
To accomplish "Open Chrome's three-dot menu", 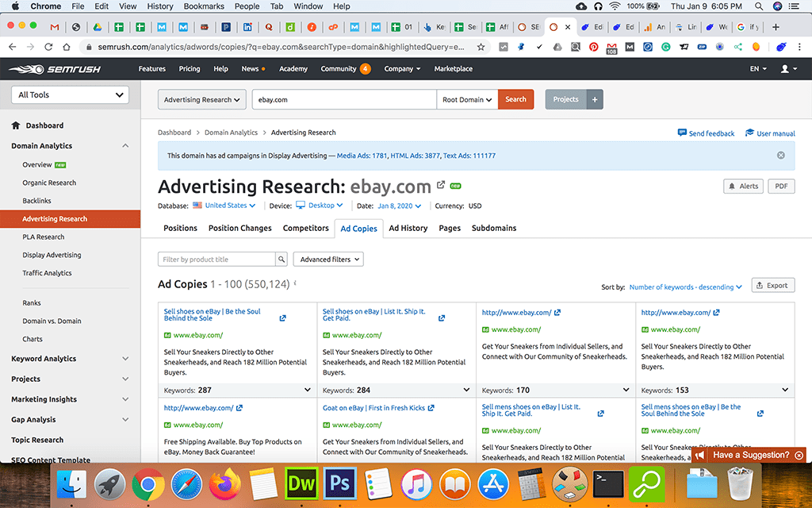I will (800, 47).
